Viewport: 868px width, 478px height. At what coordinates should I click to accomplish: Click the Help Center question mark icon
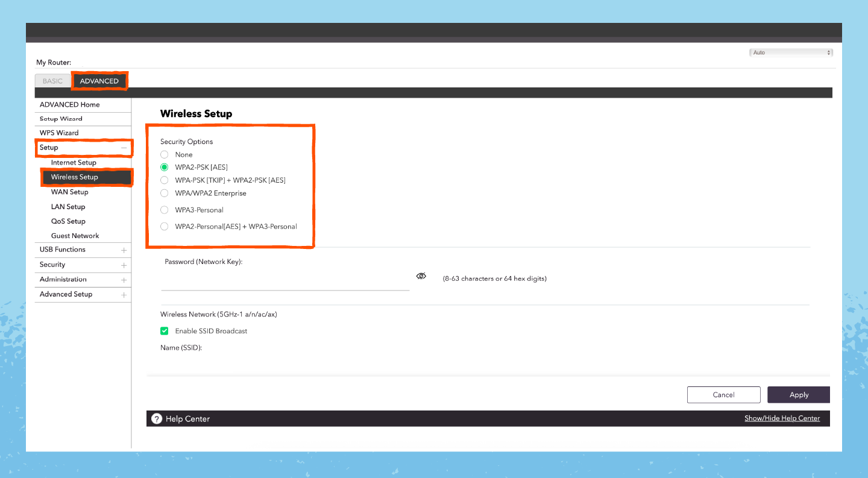point(157,419)
